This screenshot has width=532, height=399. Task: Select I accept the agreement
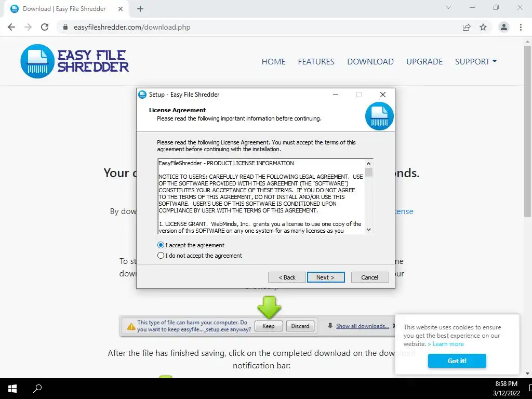click(x=191, y=245)
